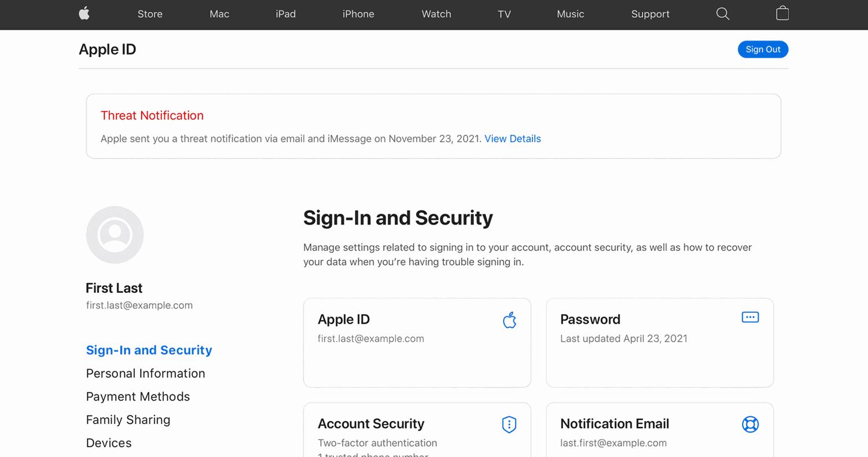Click the shield icon on Account Security card
Image resolution: width=868 pixels, height=457 pixels.
[x=509, y=425]
